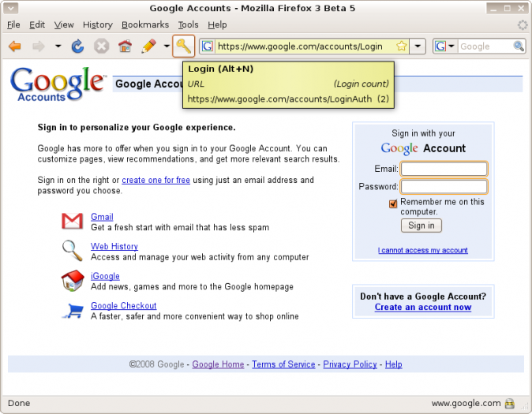
Task: Click the Web History magnifying glass icon
Action: (73, 251)
